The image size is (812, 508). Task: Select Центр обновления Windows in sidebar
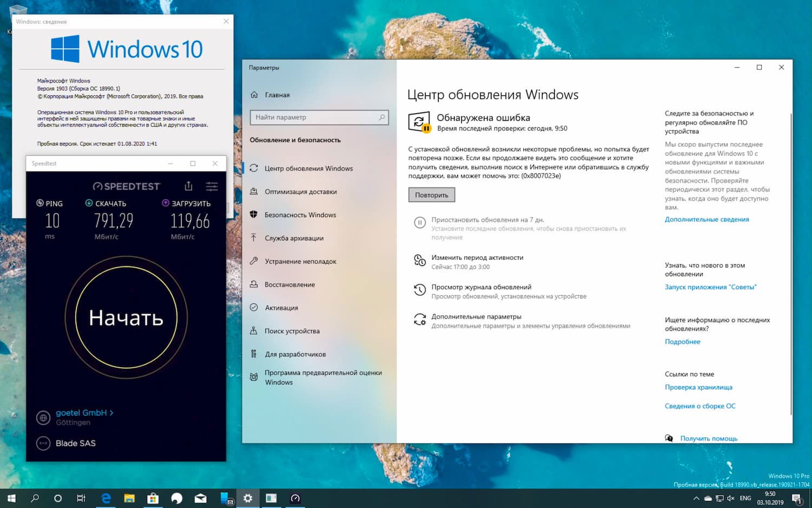click(x=309, y=168)
